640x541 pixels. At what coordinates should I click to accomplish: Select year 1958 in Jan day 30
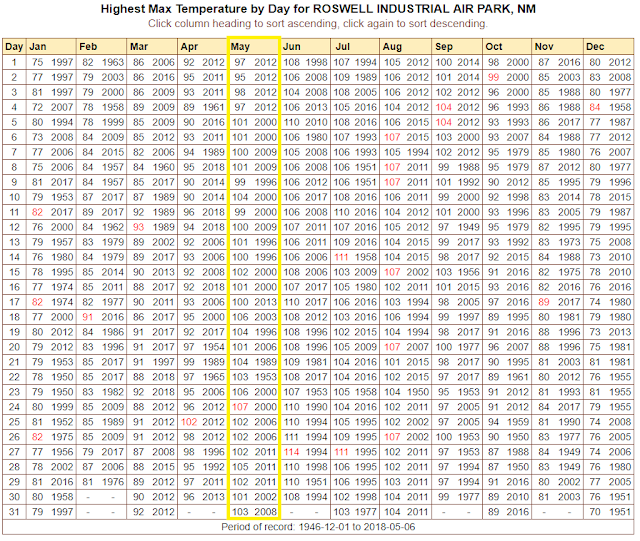point(62,497)
